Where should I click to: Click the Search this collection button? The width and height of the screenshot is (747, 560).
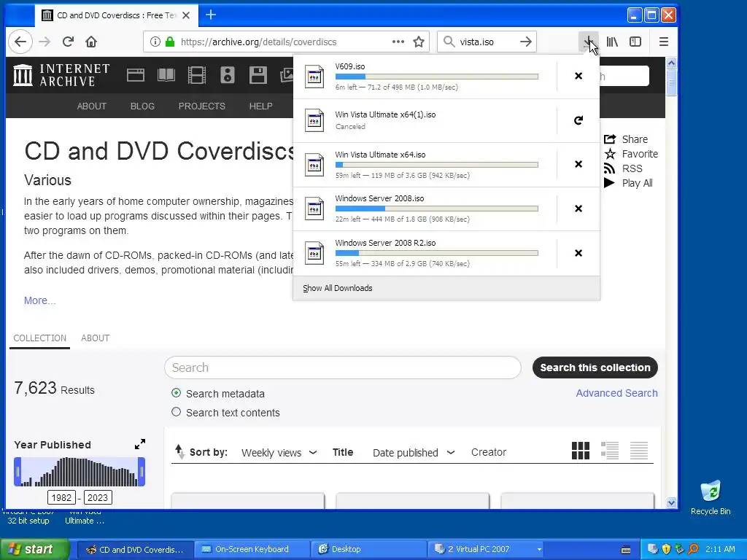click(x=595, y=367)
